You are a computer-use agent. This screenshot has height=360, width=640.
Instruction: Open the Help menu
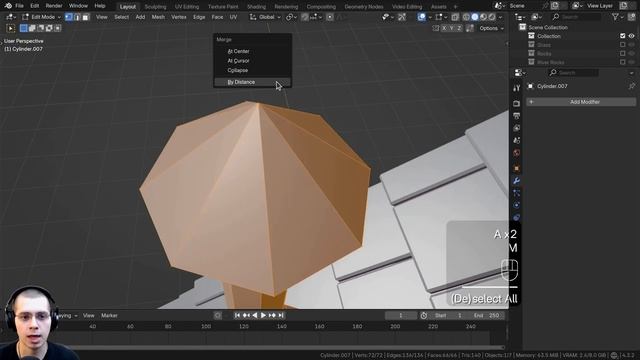pyautogui.click(x=100, y=6)
